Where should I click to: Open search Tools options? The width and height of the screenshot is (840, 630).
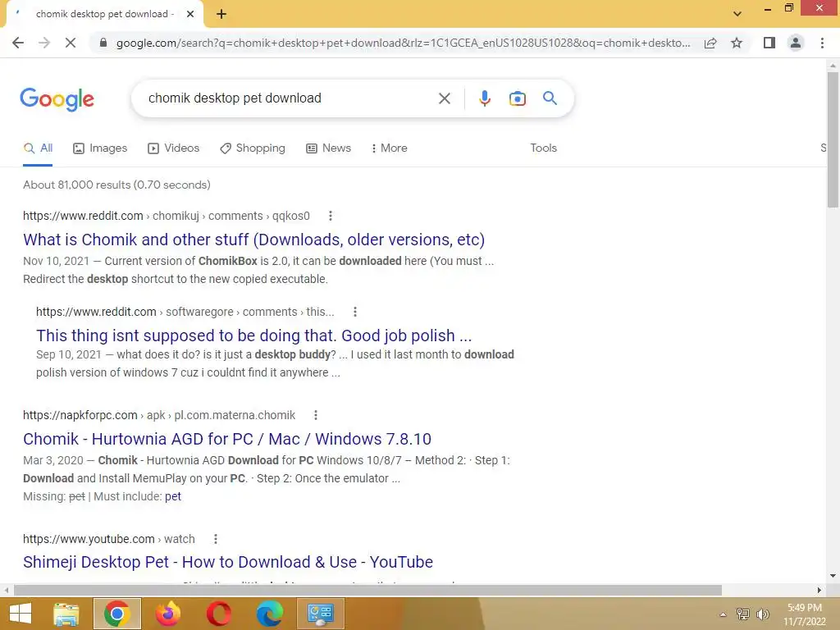(x=543, y=148)
